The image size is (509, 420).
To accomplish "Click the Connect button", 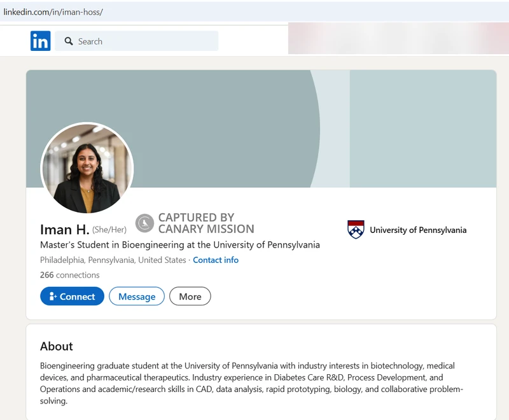I will [72, 296].
